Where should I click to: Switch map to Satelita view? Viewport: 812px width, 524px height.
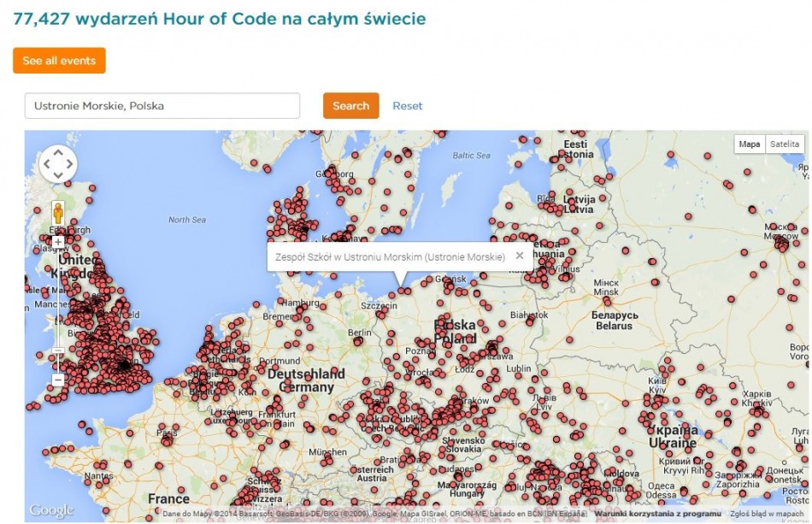pyautogui.click(x=784, y=144)
